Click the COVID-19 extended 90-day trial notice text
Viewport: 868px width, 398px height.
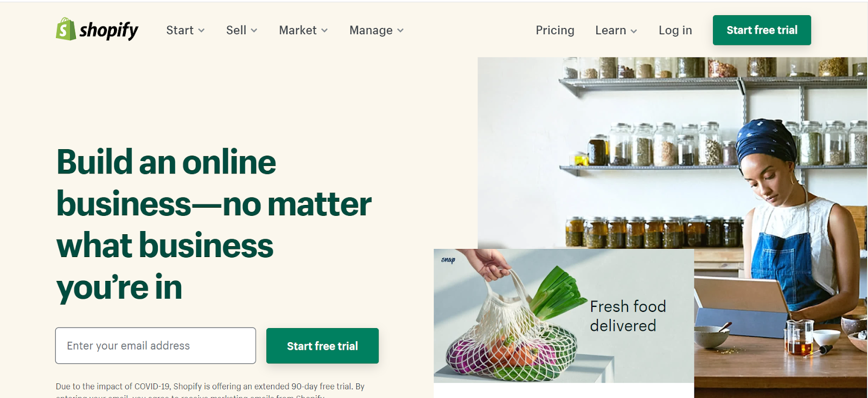pos(210,390)
